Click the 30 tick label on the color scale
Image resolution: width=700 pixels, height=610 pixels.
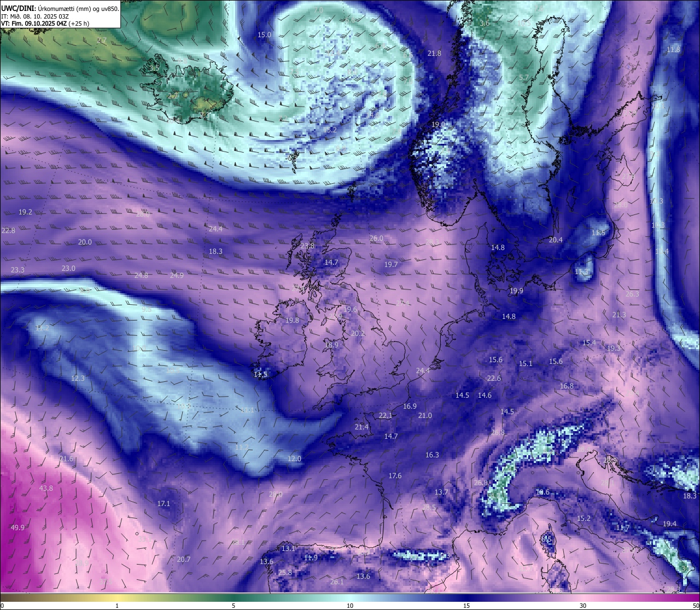click(x=583, y=606)
